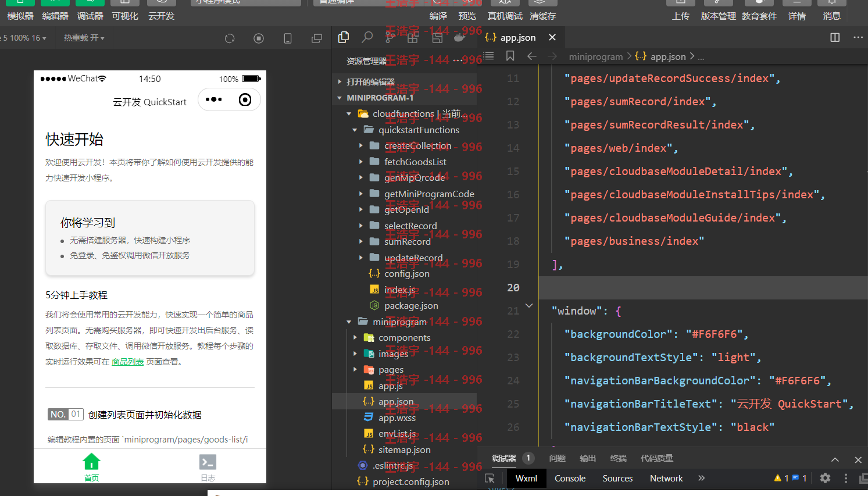The width and height of the screenshot is (868, 496).
Task: Select the Log tab in simulator
Action: tap(208, 467)
